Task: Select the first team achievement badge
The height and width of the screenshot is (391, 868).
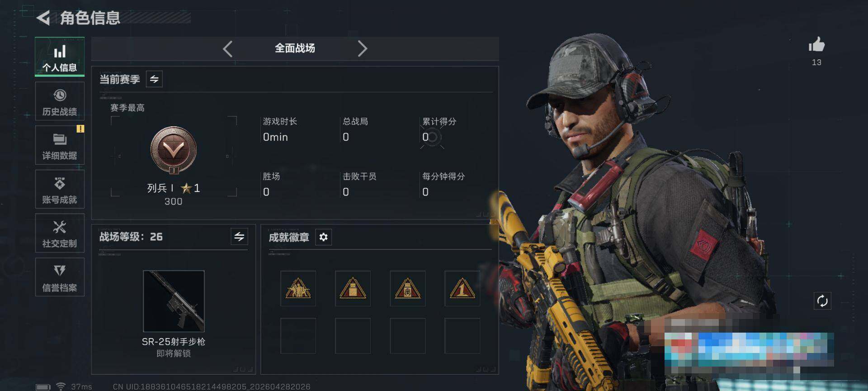Action: click(298, 288)
